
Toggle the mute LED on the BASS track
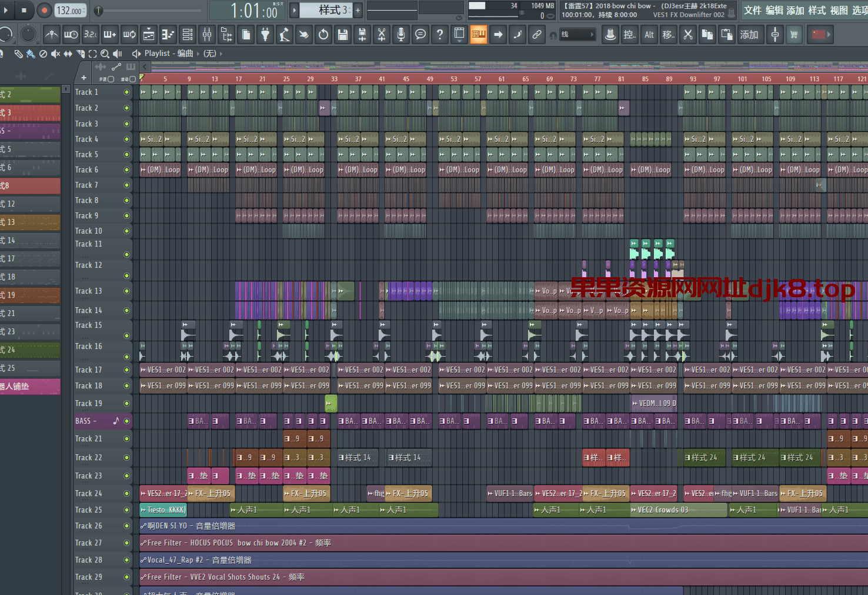tap(126, 421)
